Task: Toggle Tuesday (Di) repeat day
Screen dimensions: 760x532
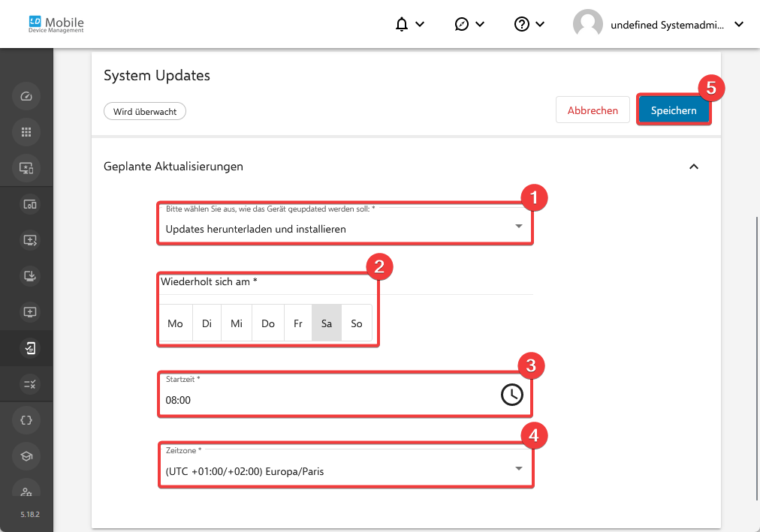Action: (x=207, y=323)
